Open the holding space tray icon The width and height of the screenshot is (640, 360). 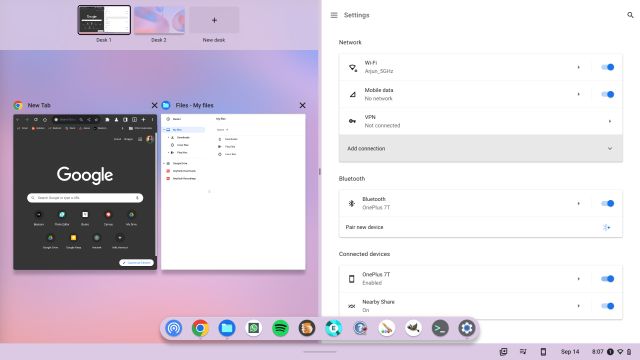pyautogui.click(x=504, y=351)
